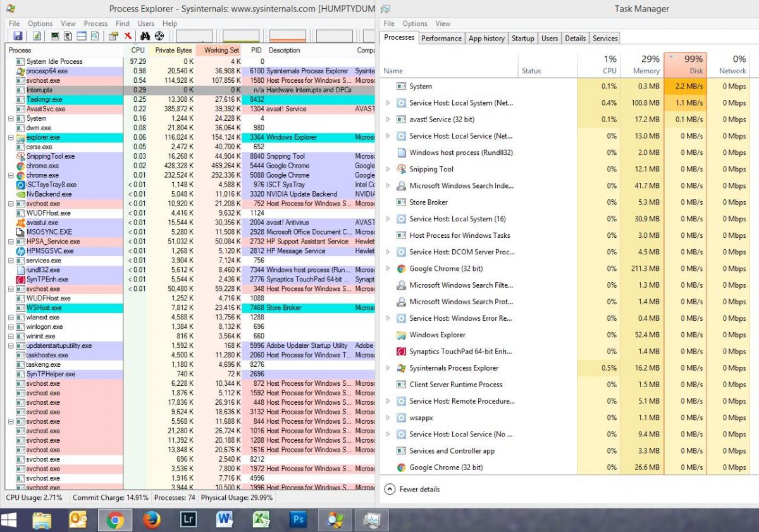Switch to the Services tab
The image size is (759, 532).
point(605,38)
